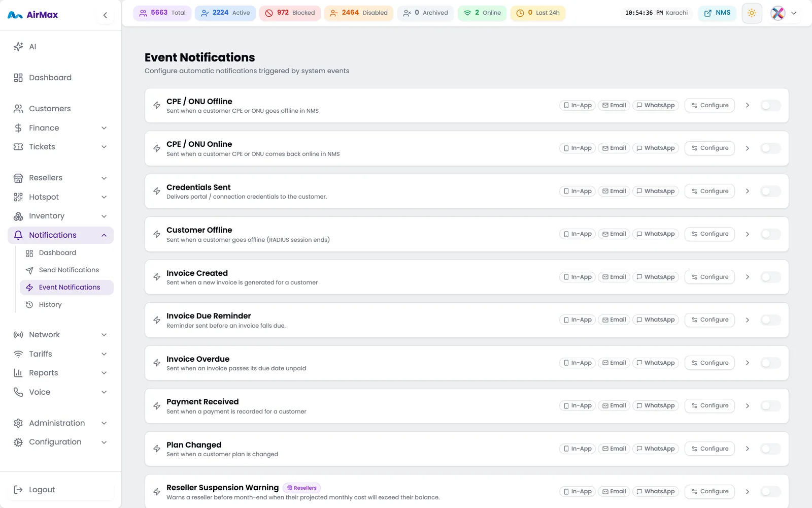Click the 2224 Active stat badge
Image resolution: width=812 pixels, height=508 pixels.
point(225,13)
